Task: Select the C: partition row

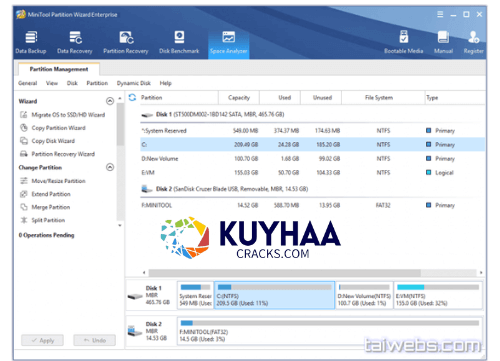Action: click(x=312, y=144)
